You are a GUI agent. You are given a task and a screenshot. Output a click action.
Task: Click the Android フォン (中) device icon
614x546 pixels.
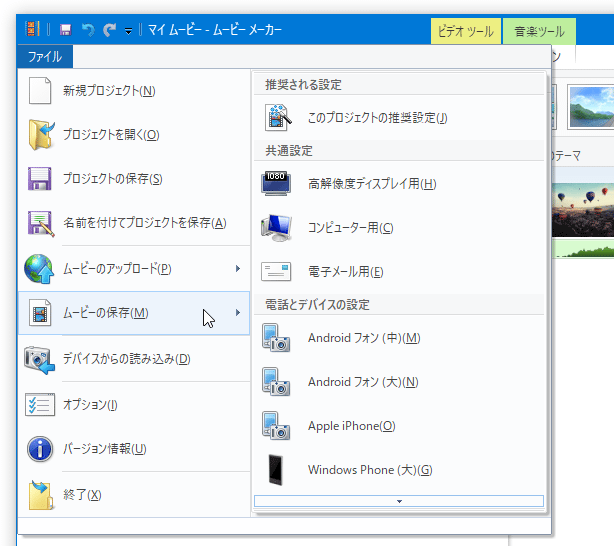pyautogui.click(x=276, y=338)
